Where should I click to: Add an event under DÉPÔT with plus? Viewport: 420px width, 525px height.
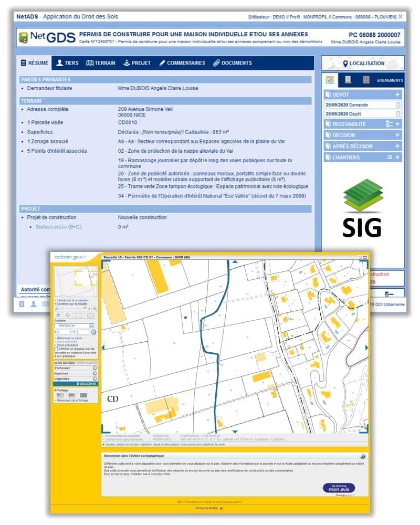tap(397, 94)
